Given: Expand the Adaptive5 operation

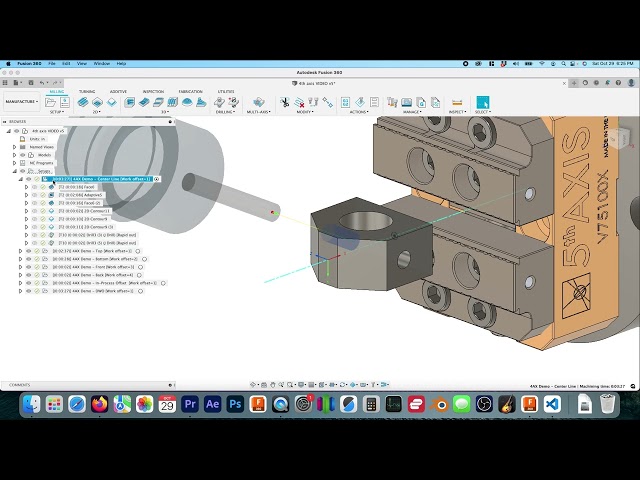Looking at the screenshot, I should (x=27, y=195).
